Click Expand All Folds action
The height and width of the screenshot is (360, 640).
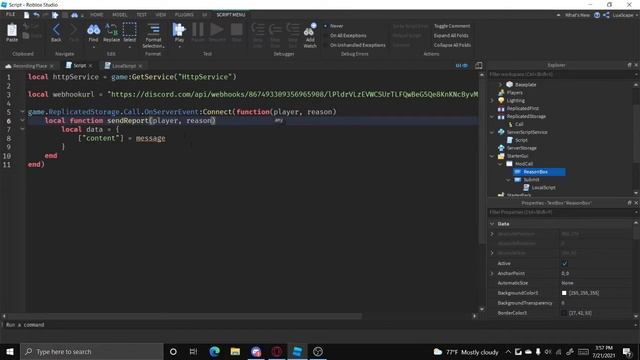[451, 36]
